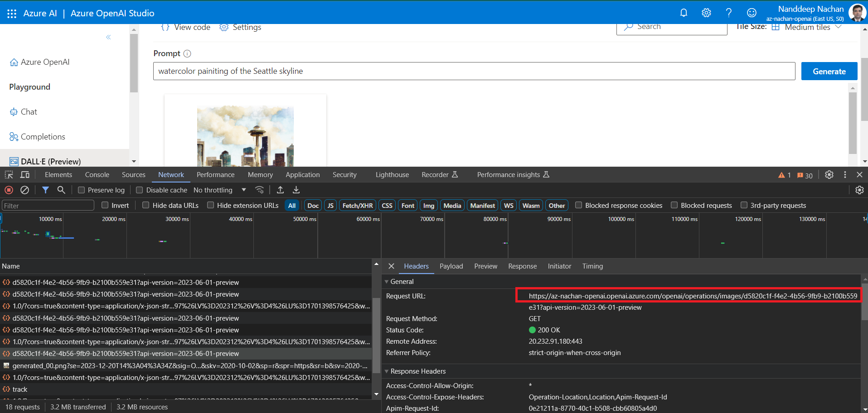Check the Invert filter checkbox

[x=105, y=205]
